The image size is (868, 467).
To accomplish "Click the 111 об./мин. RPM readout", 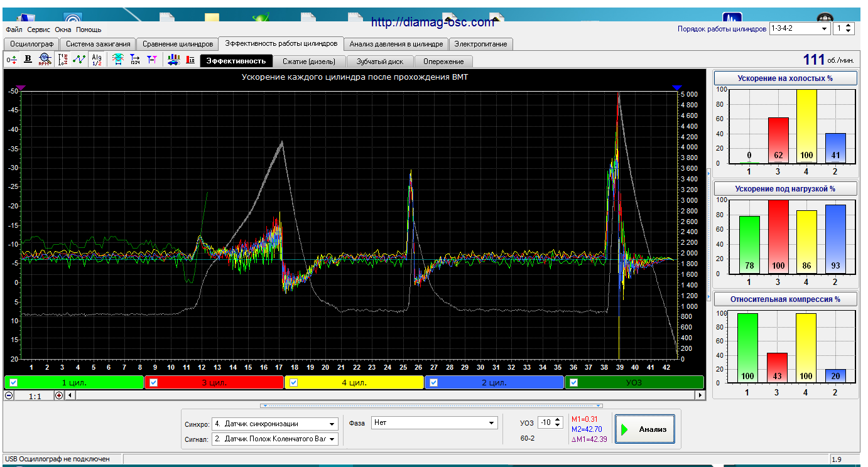I will point(828,60).
